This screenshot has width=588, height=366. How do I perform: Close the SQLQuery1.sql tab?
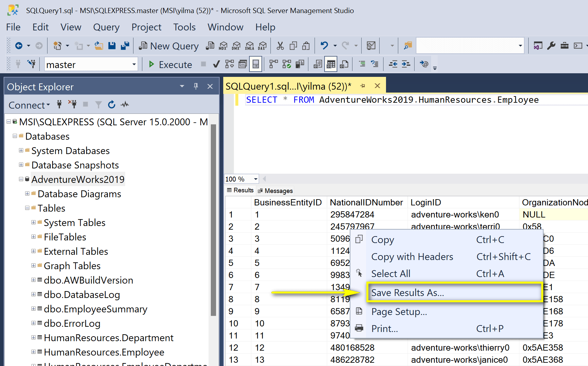point(377,86)
